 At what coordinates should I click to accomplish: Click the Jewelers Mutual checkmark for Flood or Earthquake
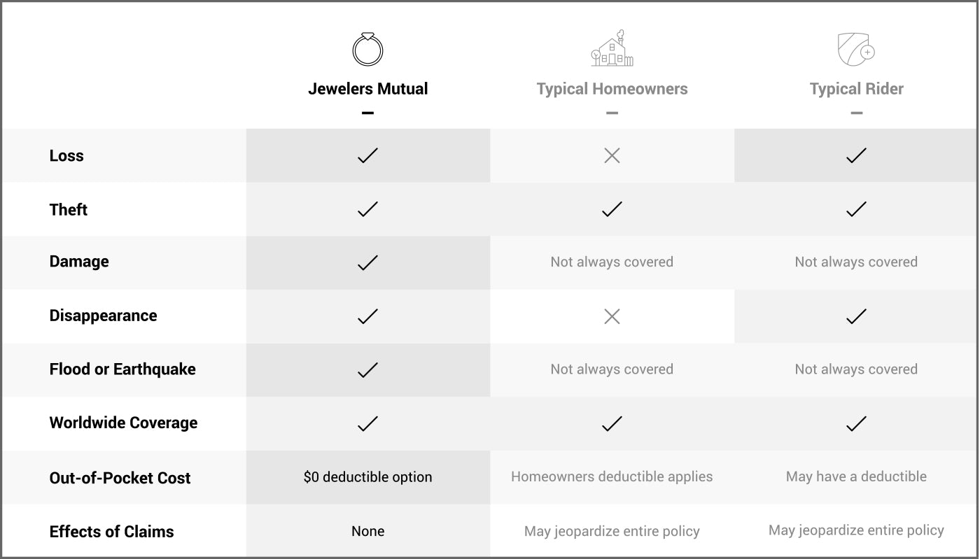tap(367, 369)
